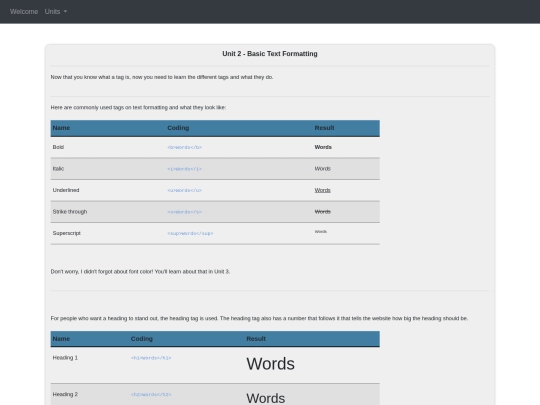
Task: Select the Result header in text formatting table
Action: [324, 128]
